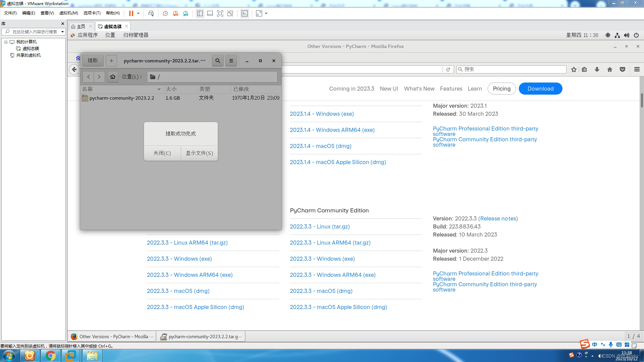Click the Firefox 搜索 search box
The width and height of the screenshot is (644, 362).
click(x=511, y=69)
